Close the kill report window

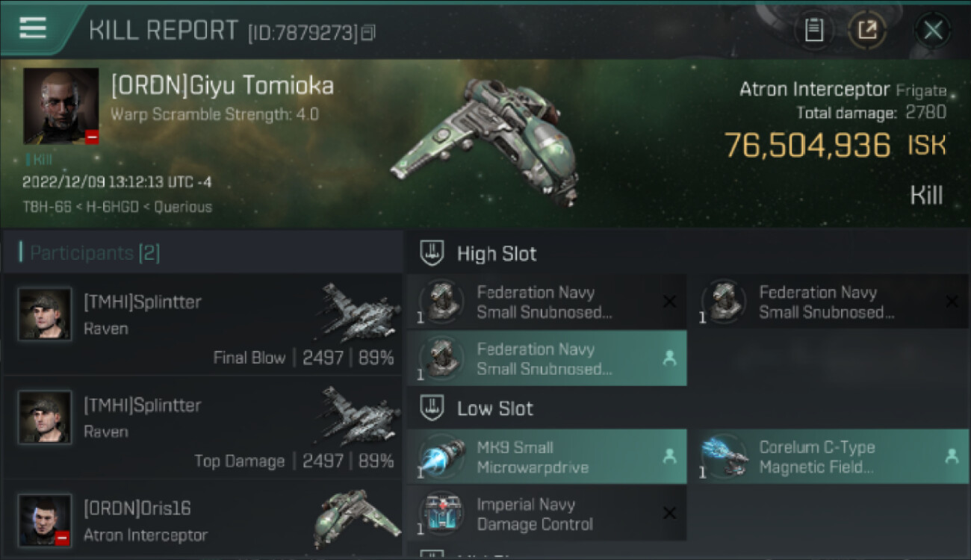932,30
